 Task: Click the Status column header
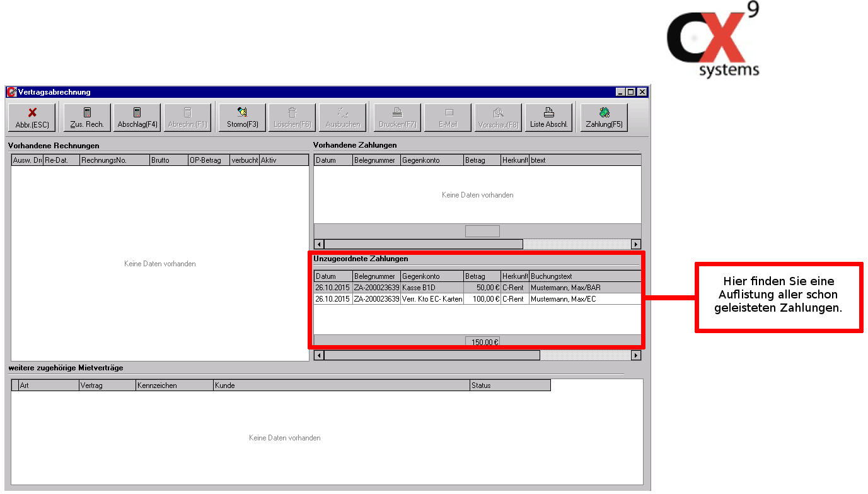tap(509, 385)
